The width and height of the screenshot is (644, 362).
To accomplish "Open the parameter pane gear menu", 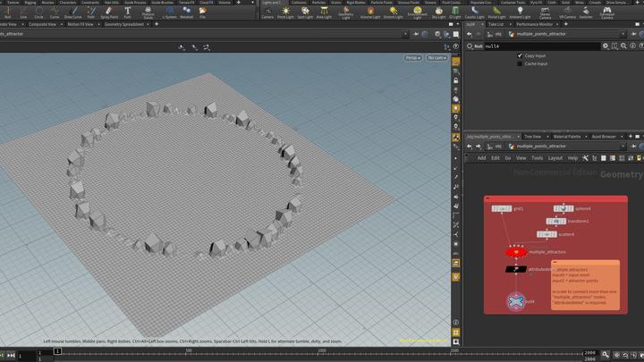I will pos(605,46).
